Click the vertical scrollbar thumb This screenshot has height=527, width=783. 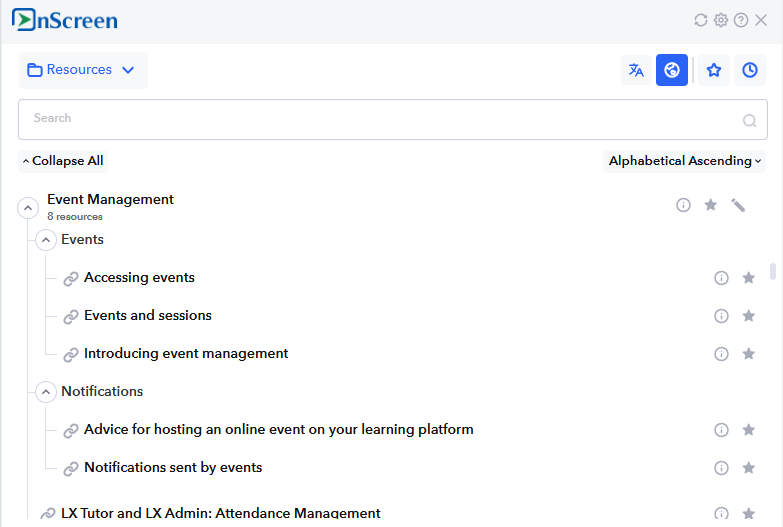pos(773,271)
